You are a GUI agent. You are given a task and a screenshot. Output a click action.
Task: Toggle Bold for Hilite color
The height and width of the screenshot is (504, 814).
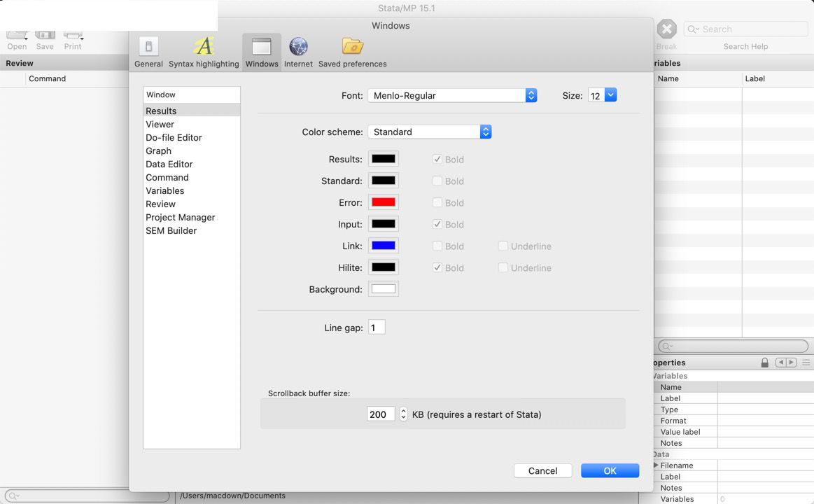coord(437,268)
